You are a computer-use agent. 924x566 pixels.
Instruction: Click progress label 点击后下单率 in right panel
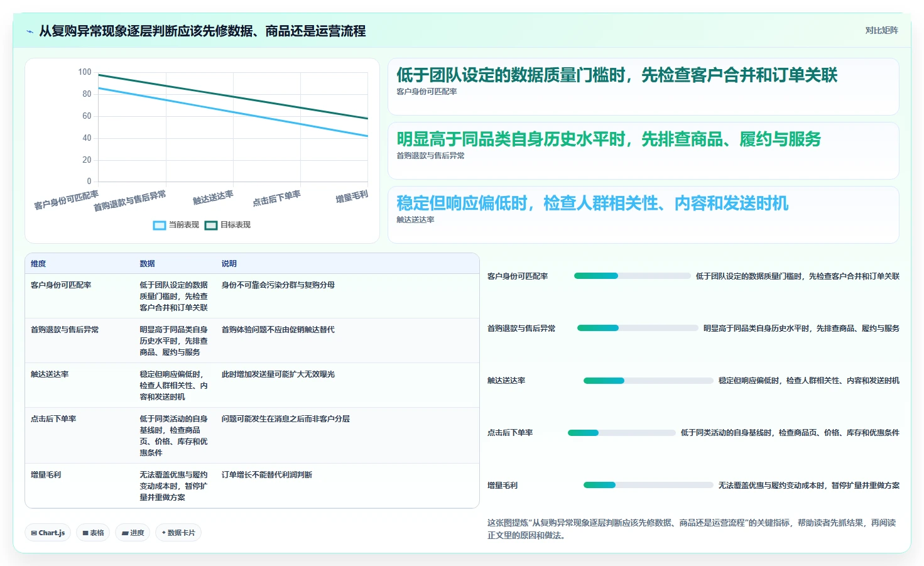tap(510, 433)
